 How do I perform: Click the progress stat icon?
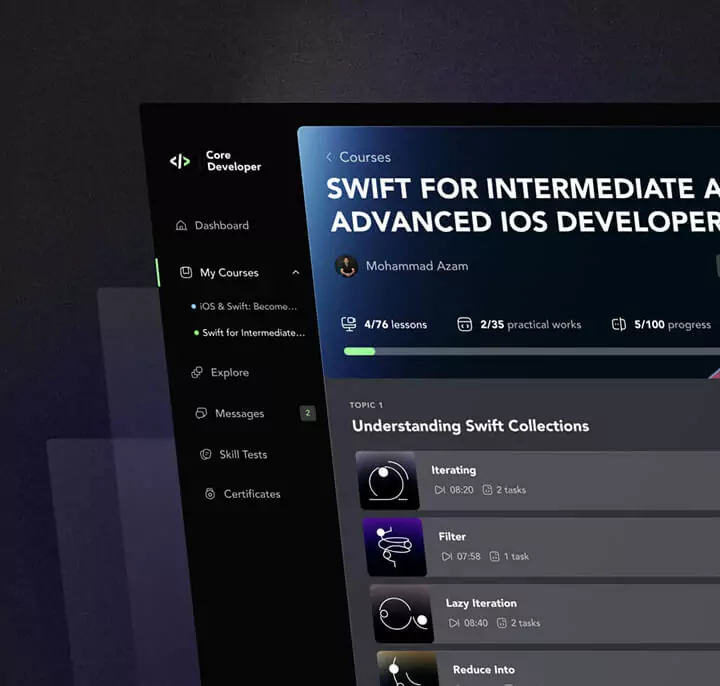(x=618, y=324)
